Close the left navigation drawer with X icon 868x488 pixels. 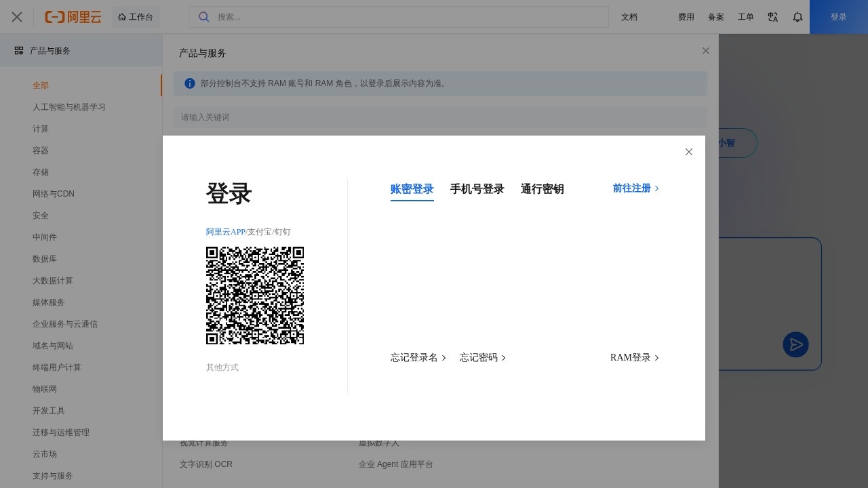pos(17,17)
